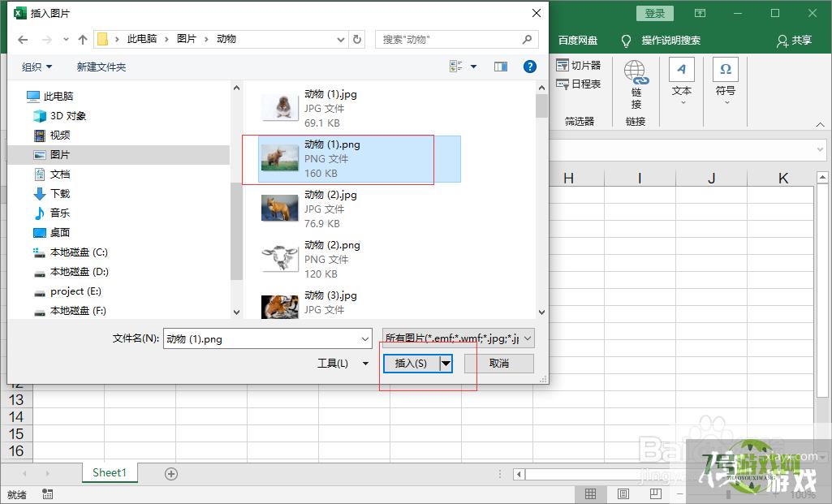
Task: Open the 插入 button dropdown arrow
Action: pyautogui.click(x=446, y=364)
